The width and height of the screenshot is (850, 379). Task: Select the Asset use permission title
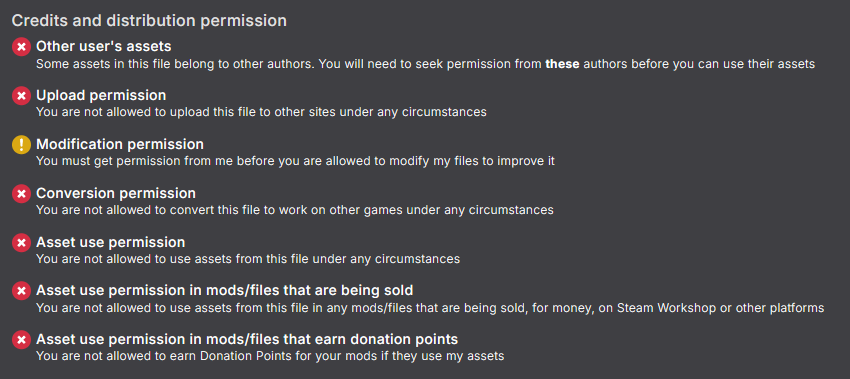pyautogui.click(x=111, y=241)
